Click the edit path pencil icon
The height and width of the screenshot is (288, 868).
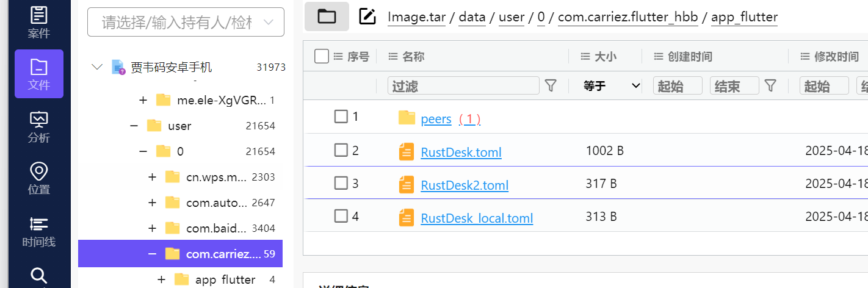pos(367,16)
